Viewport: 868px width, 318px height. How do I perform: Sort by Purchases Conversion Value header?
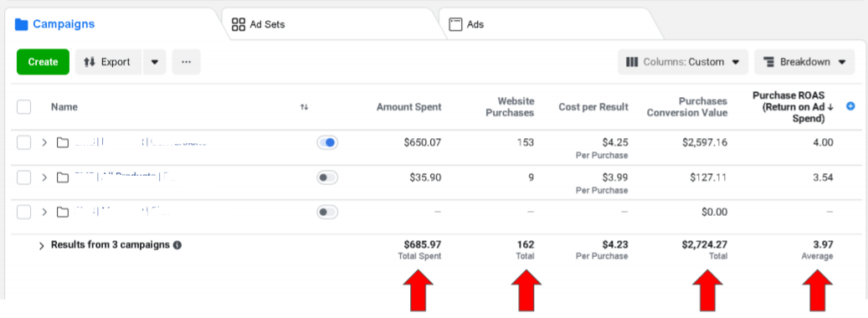[686, 107]
